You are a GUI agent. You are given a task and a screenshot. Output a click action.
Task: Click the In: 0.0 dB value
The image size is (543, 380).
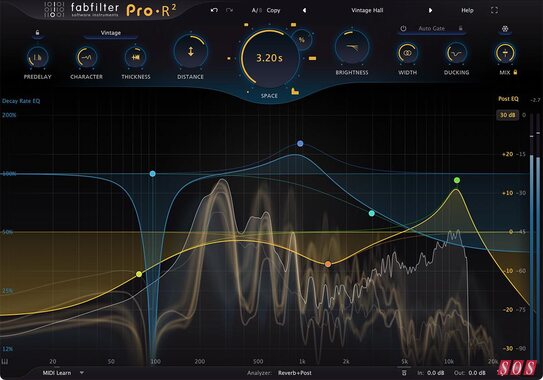pyautogui.click(x=430, y=373)
